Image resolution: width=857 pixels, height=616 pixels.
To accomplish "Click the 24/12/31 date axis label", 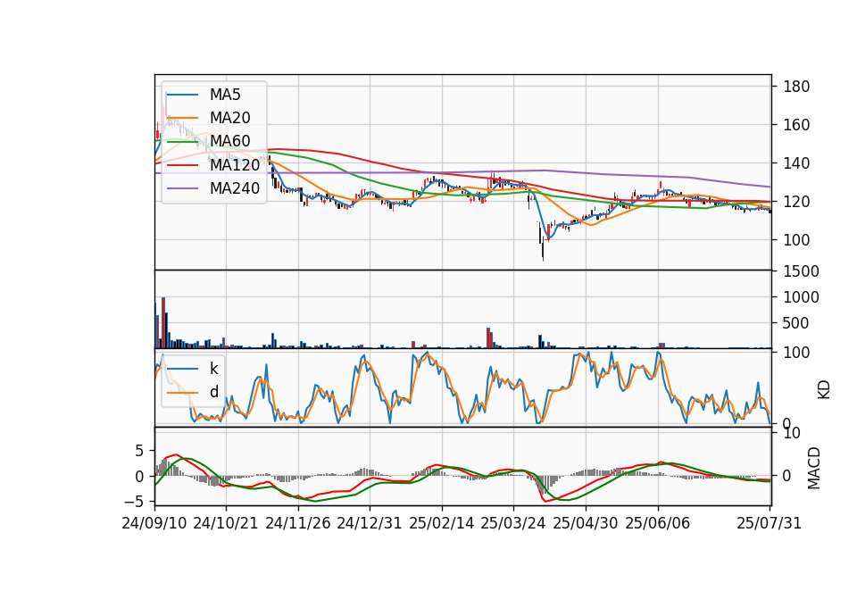I will coord(370,523).
